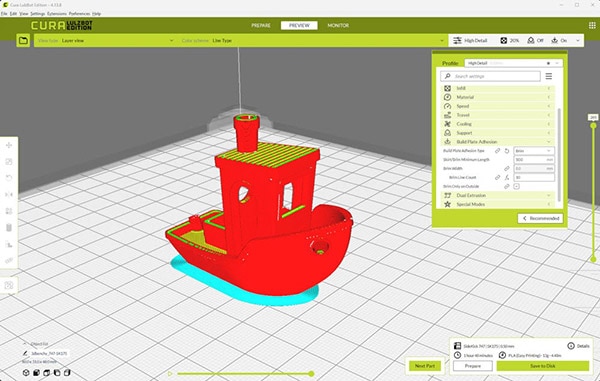Image resolution: width=600 pixels, height=381 pixels.
Task: Collapse the Build Plate Adhesion category
Action: click(x=497, y=142)
